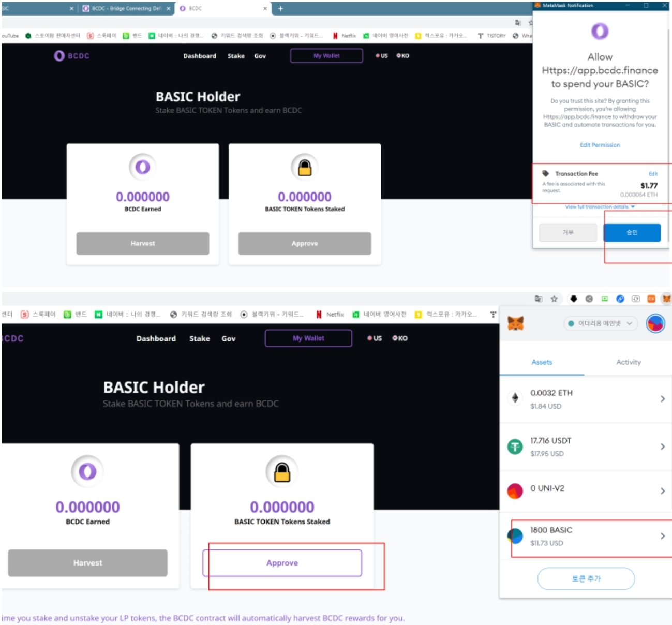Click the '17.716 USDT' balance text

[x=550, y=440]
